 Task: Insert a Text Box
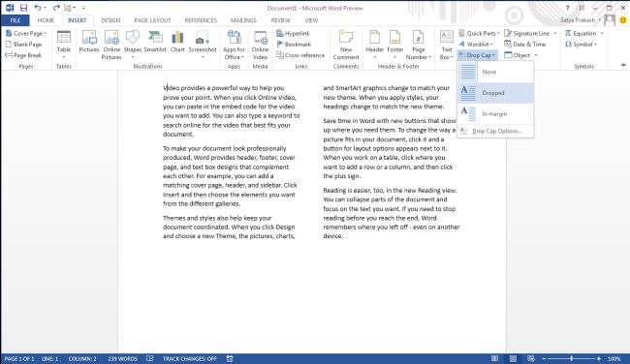click(x=447, y=45)
